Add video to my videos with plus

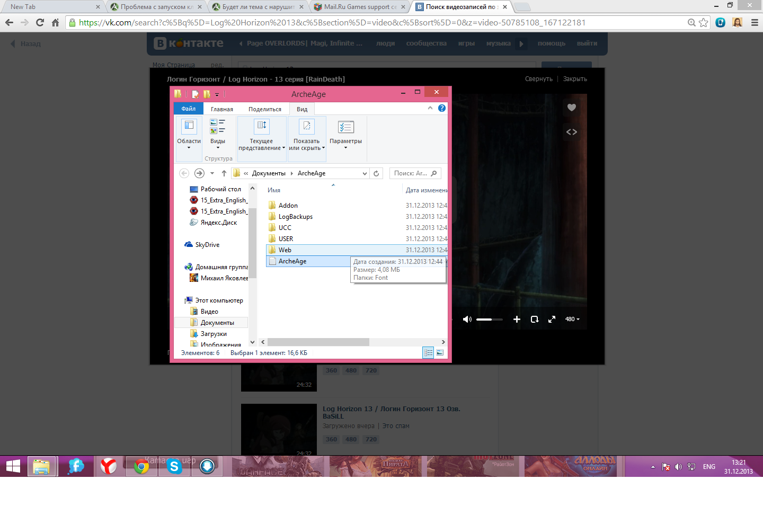(x=517, y=320)
